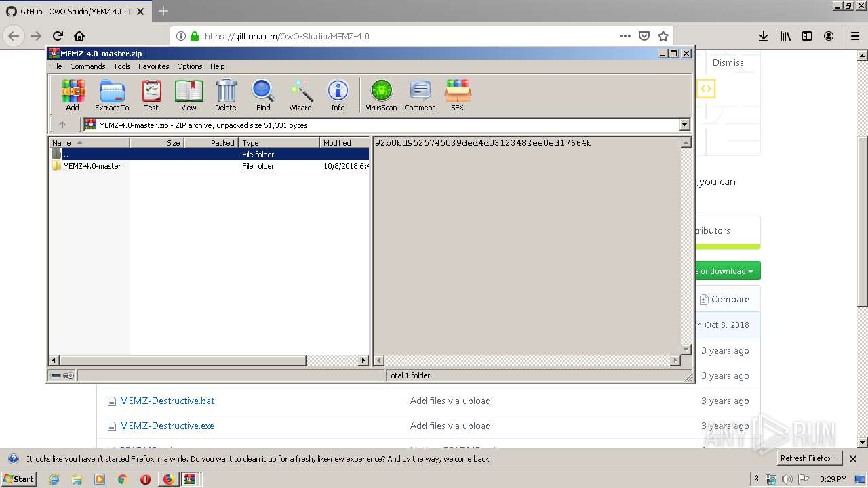Open the Windows Start menu

(18, 479)
